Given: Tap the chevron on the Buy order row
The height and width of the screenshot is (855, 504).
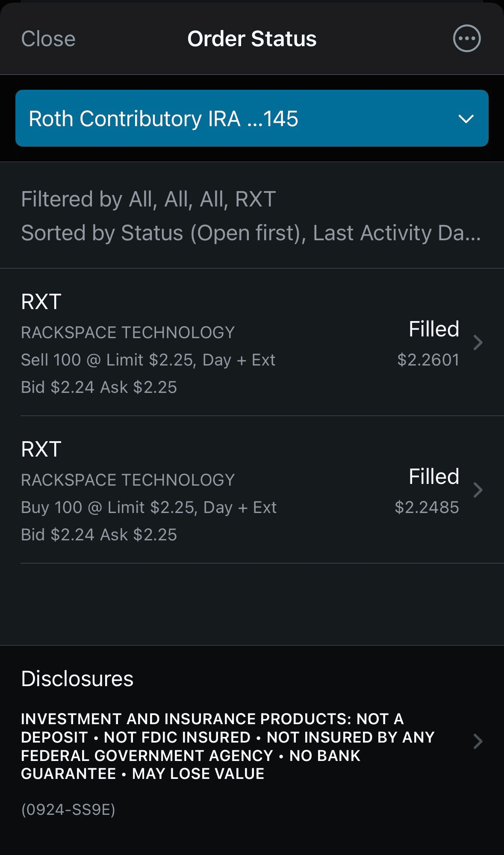Looking at the screenshot, I should [x=478, y=490].
